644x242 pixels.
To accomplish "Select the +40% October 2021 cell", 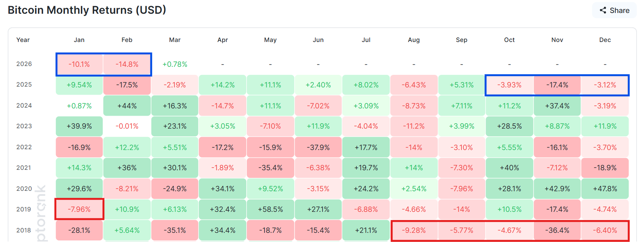I will (509, 168).
